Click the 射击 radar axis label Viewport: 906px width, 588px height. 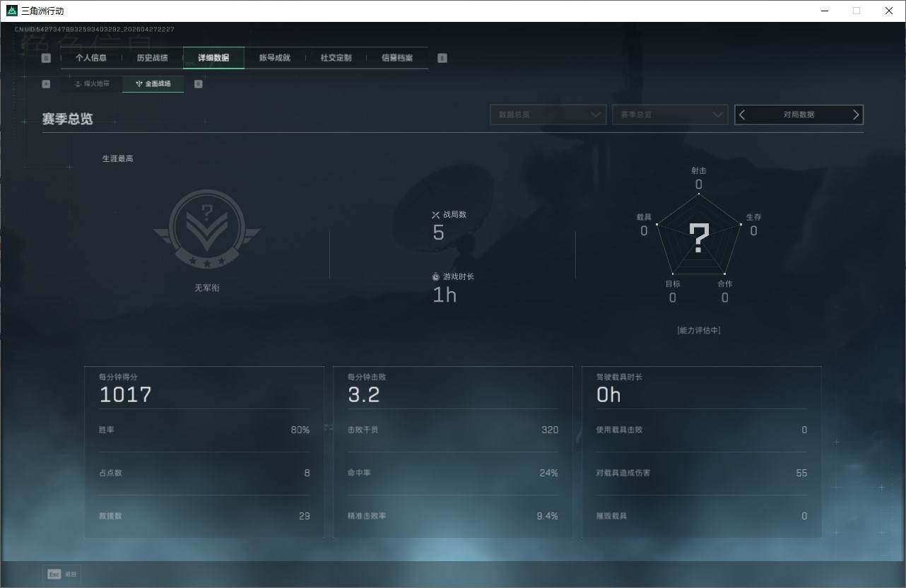click(699, 170)
